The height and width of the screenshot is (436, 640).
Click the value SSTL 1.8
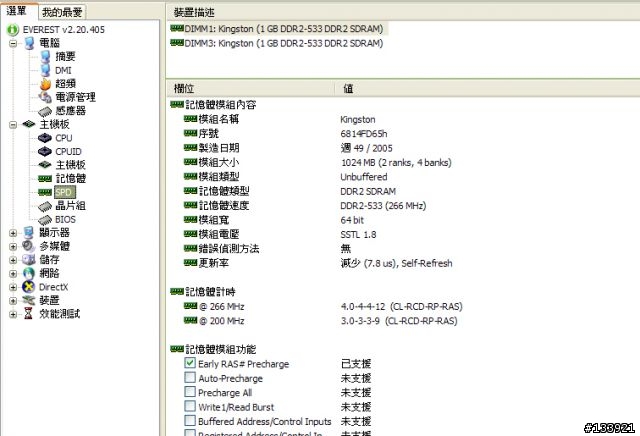click(x=358, y=234)
